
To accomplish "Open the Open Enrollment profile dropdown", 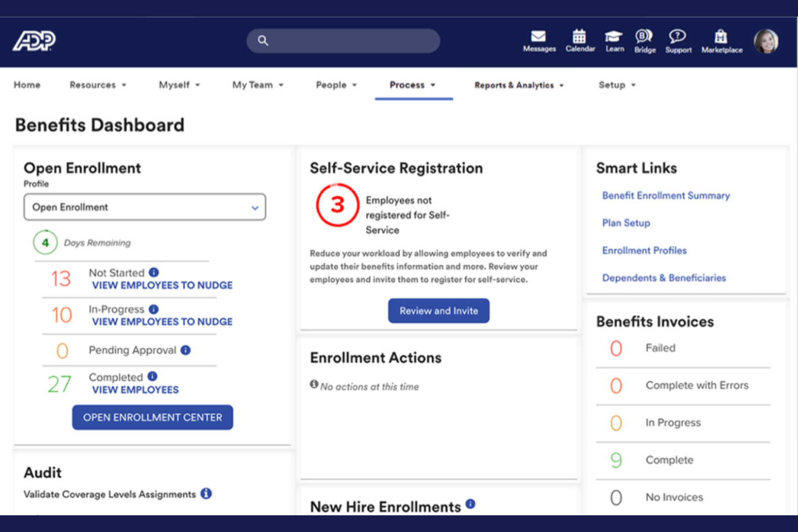I will click(x=144, y=207).
